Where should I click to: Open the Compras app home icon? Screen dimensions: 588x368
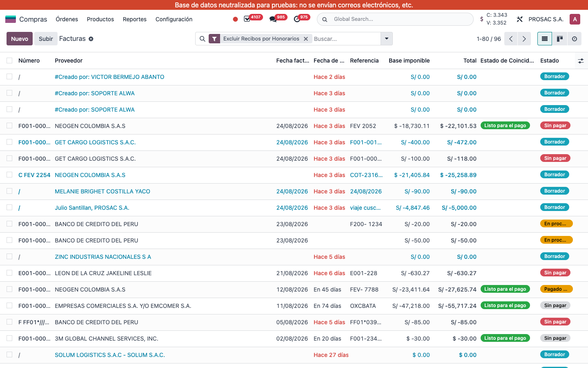[11, 19]
